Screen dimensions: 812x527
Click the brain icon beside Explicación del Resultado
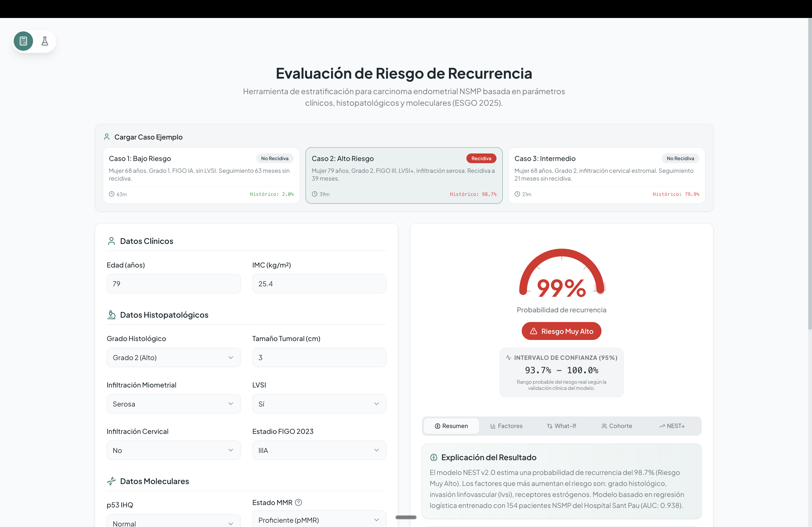pyautogui.click(x=434, y=458)
